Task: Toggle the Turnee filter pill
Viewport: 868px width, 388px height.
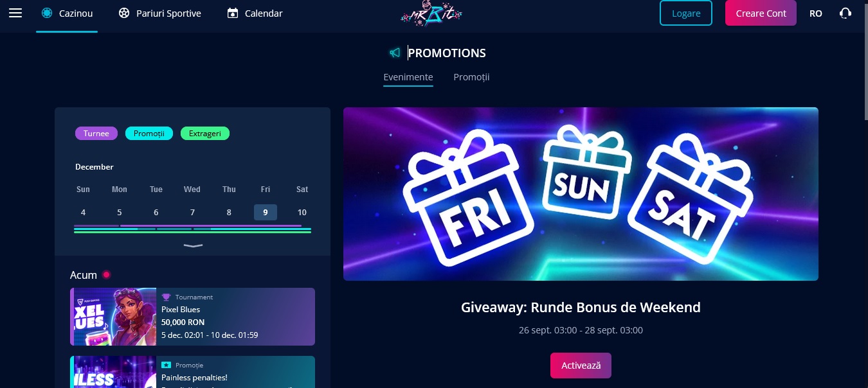Action: click(x=96, y=134)
